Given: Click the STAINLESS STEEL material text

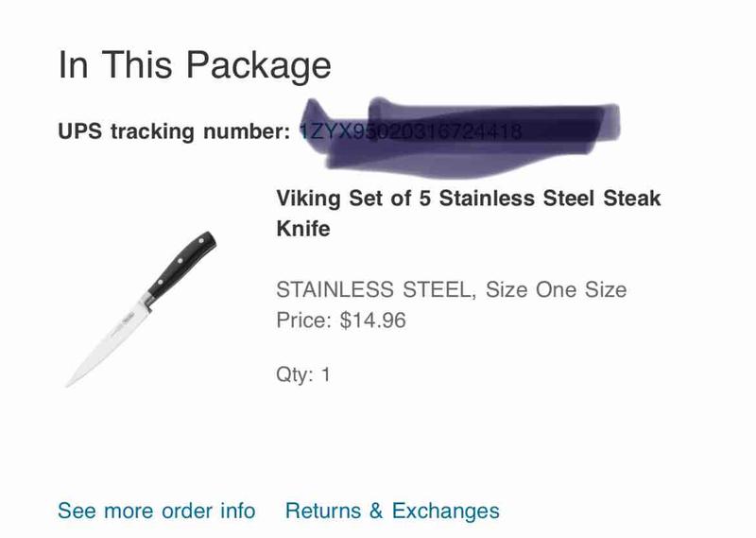Looking at the screenshot, I should tap(373, 289).
